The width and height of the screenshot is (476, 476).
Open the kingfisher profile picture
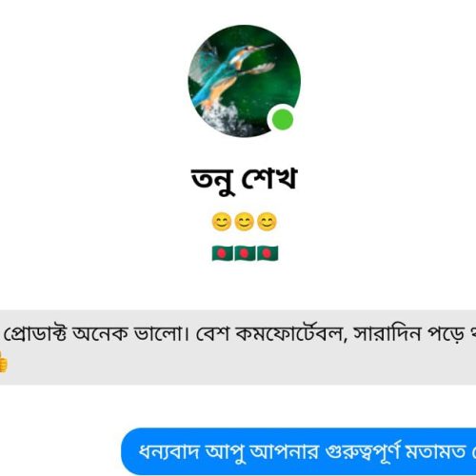pos(245,81)
